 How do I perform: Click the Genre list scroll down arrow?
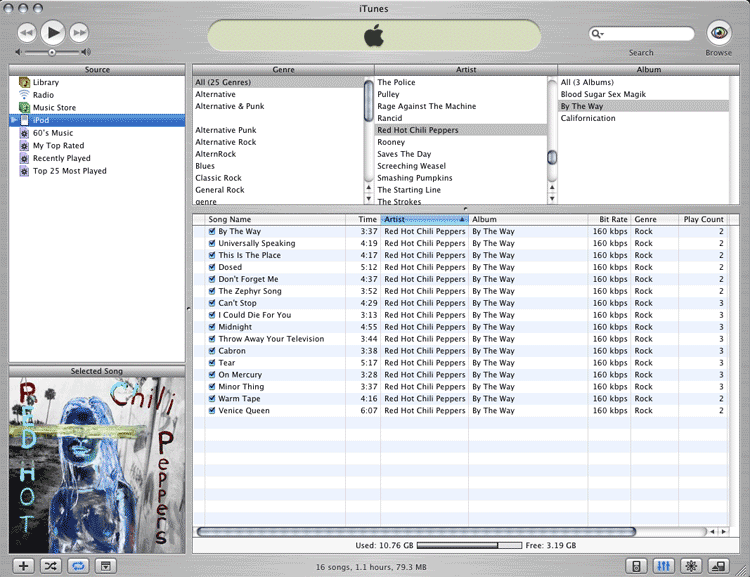click(368, 199)
